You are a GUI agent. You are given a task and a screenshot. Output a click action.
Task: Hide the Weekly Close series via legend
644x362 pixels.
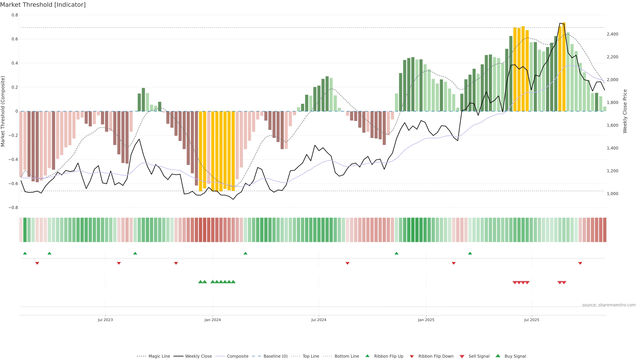[x=198, y=356]
